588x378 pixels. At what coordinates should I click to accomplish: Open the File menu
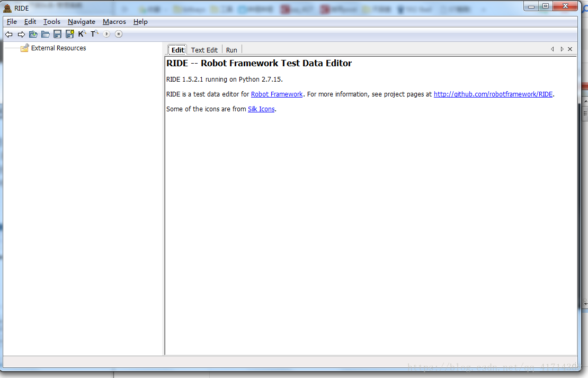click(12, 22)
